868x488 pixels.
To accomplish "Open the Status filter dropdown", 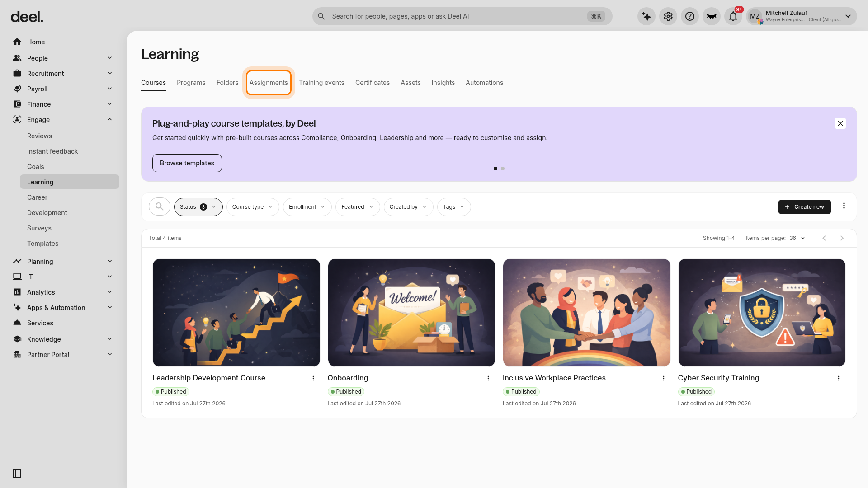I will point(198,207).
